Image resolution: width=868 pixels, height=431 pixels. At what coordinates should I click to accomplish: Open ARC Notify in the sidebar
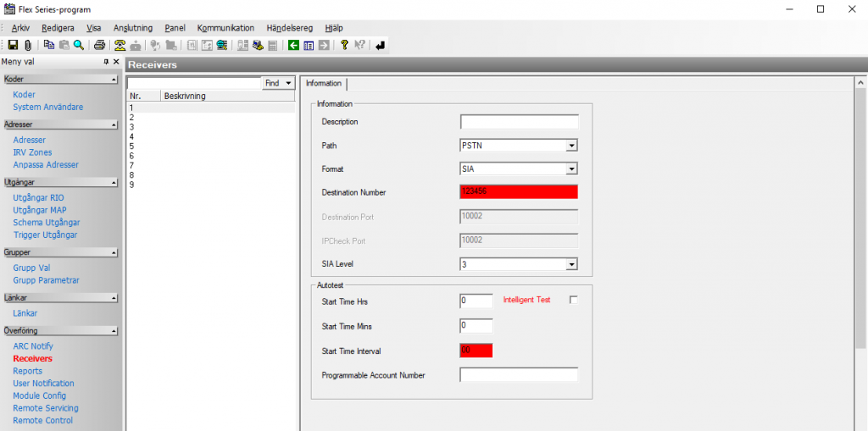click(33, 346)
